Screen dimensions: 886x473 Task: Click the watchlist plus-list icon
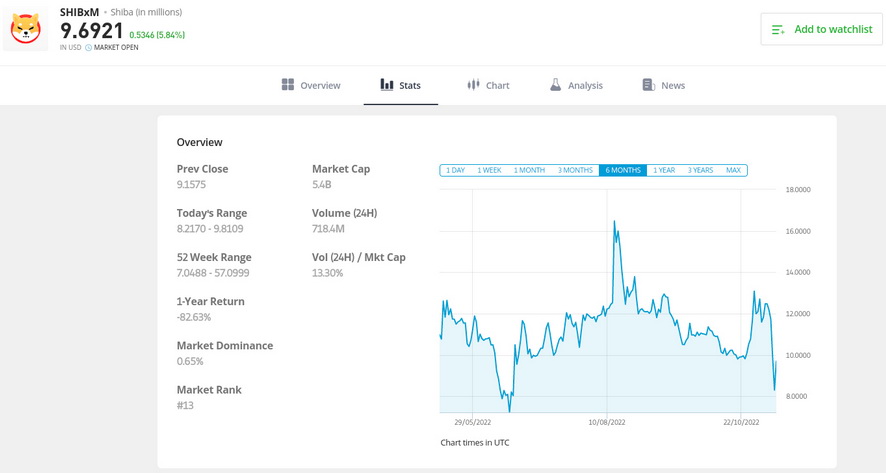[x=778, y=30]
